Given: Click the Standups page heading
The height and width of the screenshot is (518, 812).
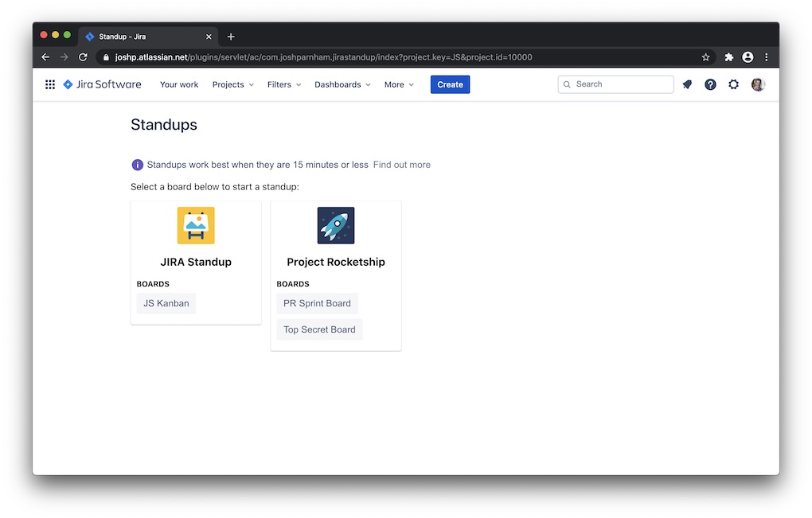Looking at the screenshot, I should click(x=164, y=125).
